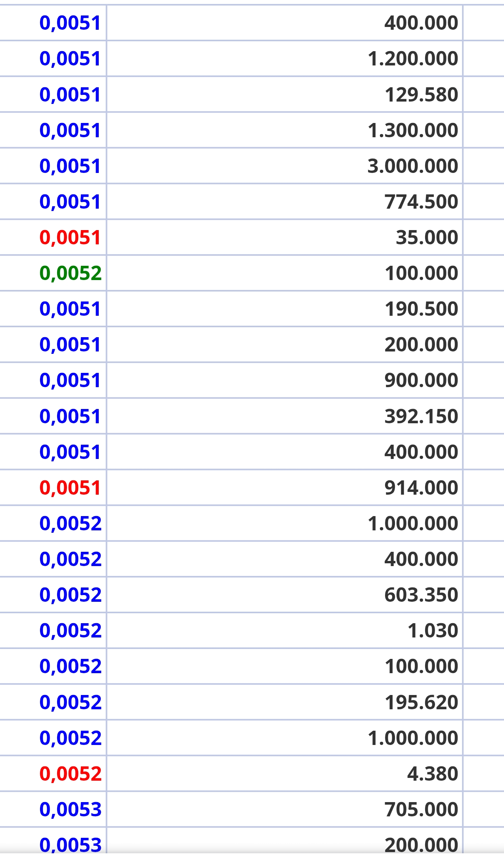Click the 392.150 volume value
504x862 pixels.
pyautogui.click(x=421, y=416)
